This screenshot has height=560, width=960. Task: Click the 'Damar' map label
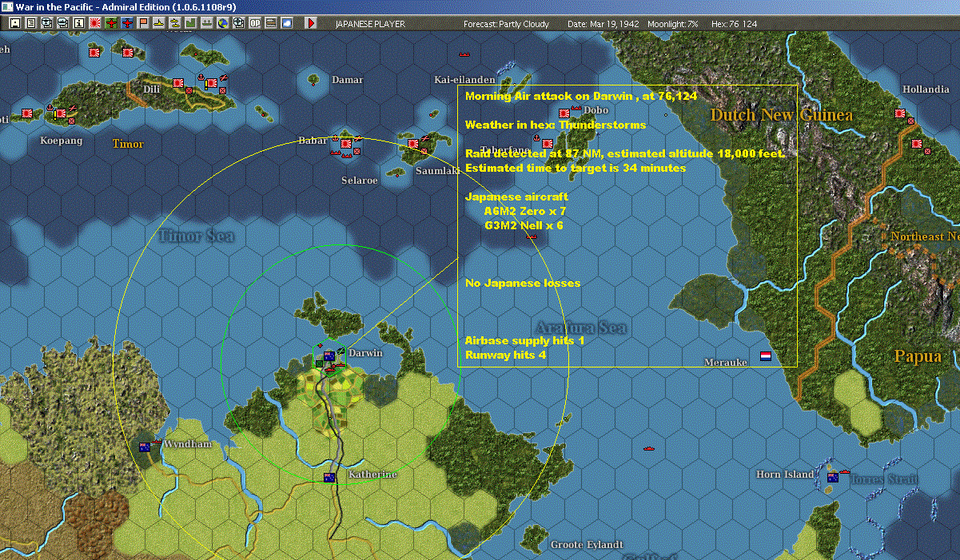point(348,80)
